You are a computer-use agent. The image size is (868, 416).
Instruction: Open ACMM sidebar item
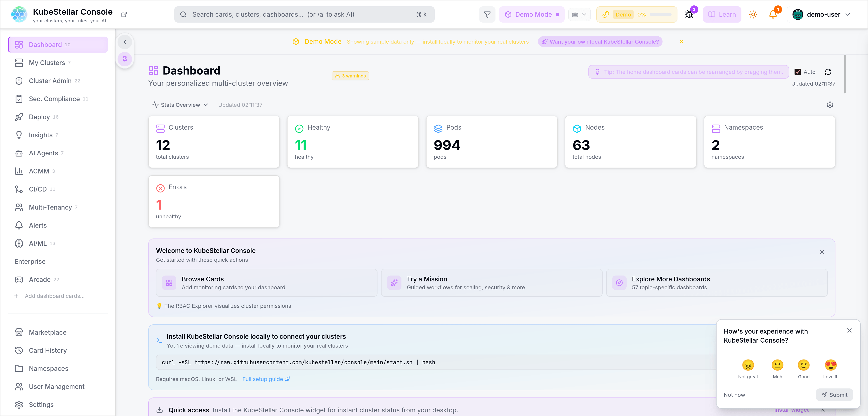point(58,171)
